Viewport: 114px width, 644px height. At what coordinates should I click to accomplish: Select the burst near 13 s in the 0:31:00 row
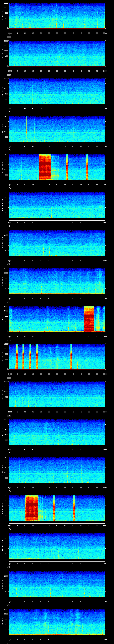30,357
